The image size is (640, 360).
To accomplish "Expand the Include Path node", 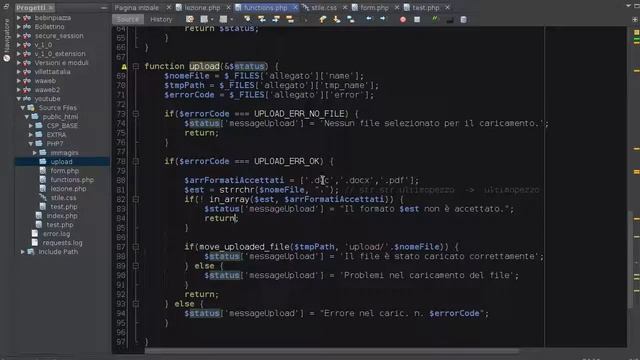I will (23, 251).
